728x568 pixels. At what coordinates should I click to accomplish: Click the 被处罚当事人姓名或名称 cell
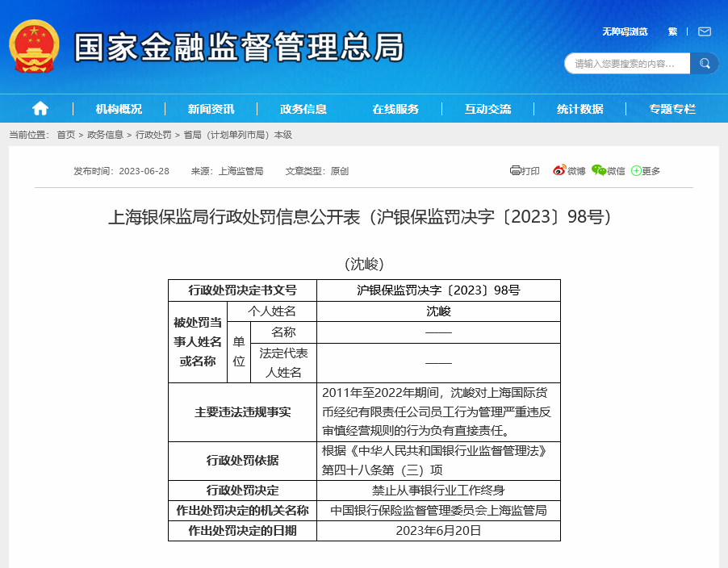[x=198, y=342]
